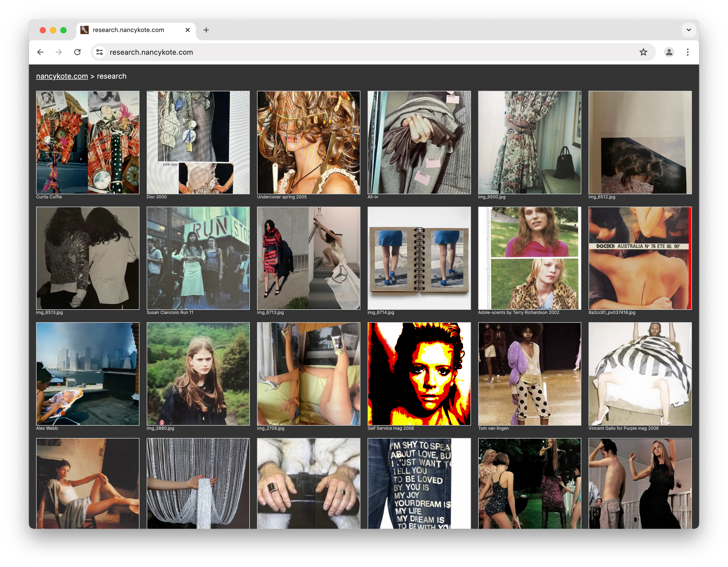
Task: Open the Chrome profile avatar
Action: (669, 52)
